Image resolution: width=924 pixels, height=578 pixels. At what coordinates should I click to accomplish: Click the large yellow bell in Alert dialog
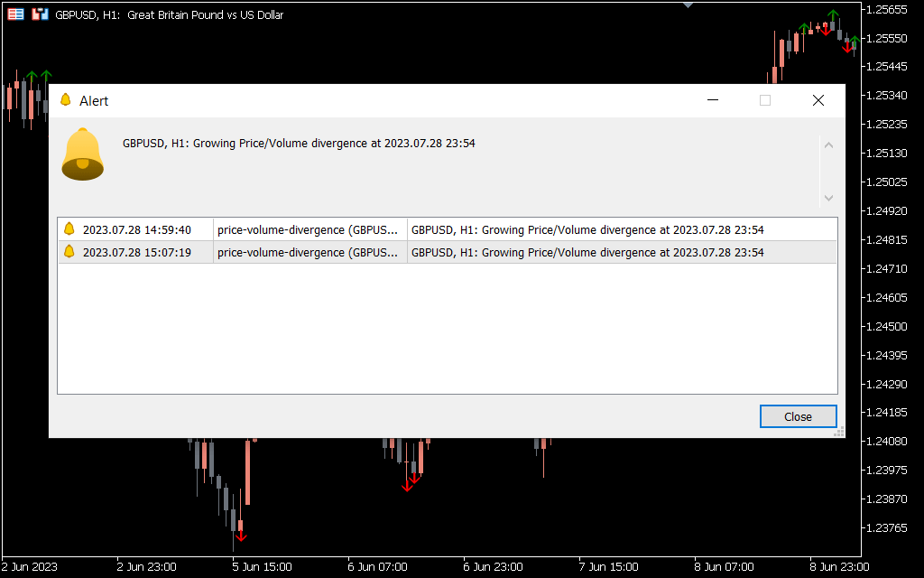pyautogui.click(x=82, y=154)
